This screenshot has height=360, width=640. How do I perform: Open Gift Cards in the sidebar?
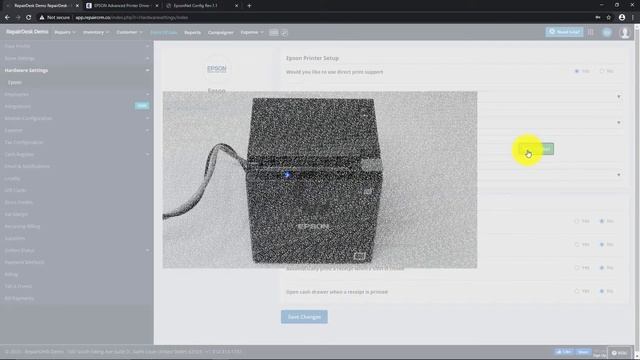click(15, 190)
